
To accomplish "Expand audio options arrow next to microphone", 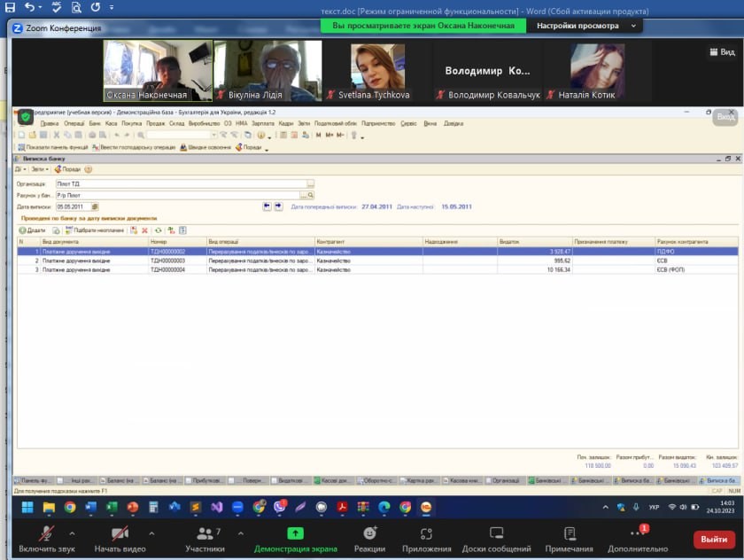I will point(72,533).
